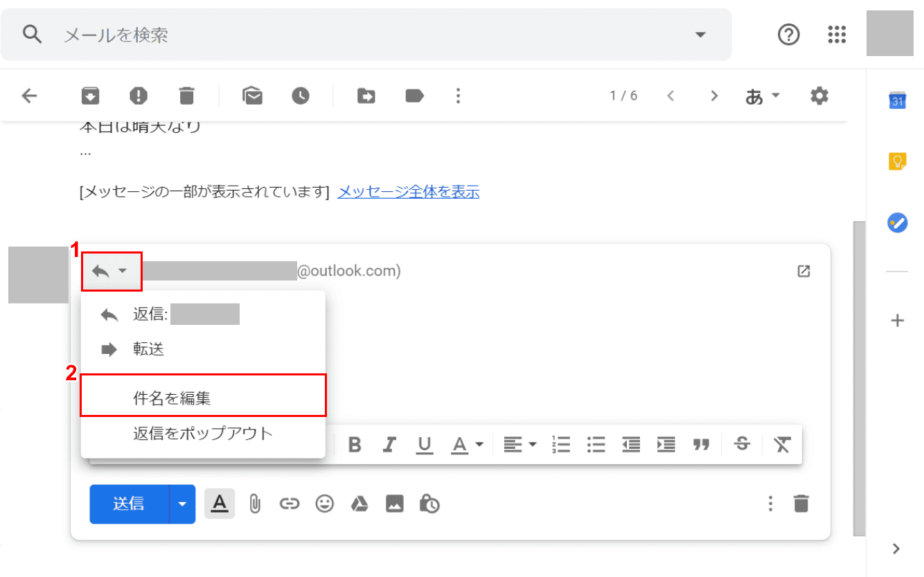Open the Google apps grid
The image size is (924, 577).
pyautogui.click(x=837, y=34)
